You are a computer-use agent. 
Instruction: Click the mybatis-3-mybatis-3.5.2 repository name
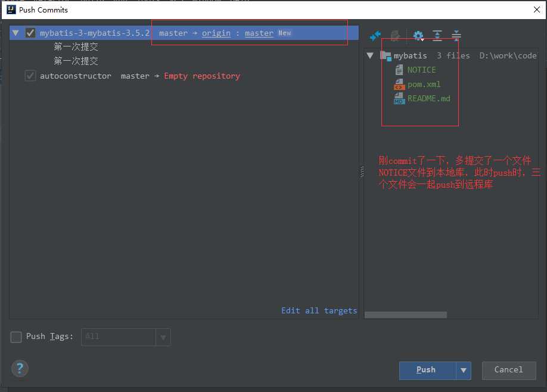tap(95, 33)
